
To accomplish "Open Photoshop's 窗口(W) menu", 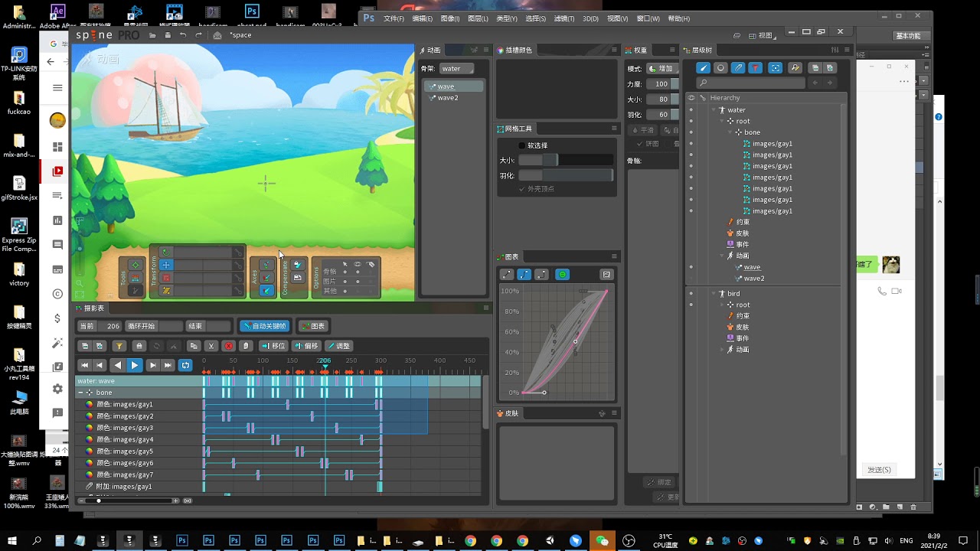I will click(x=648, y=18).
